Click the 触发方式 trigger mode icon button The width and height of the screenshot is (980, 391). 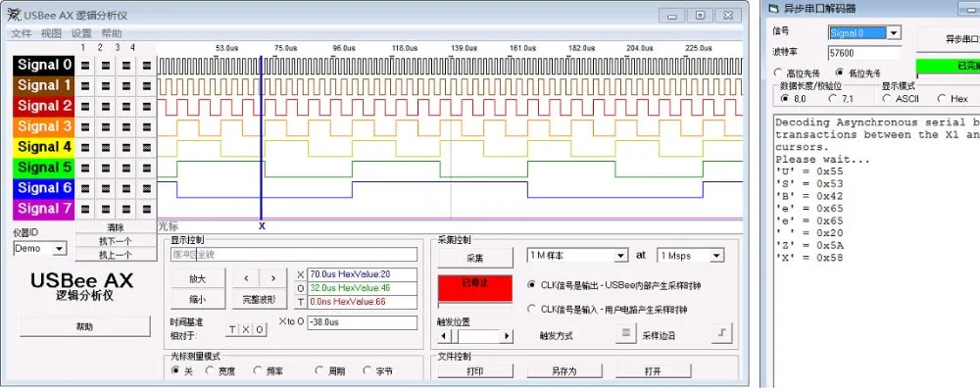click(625, 334)
